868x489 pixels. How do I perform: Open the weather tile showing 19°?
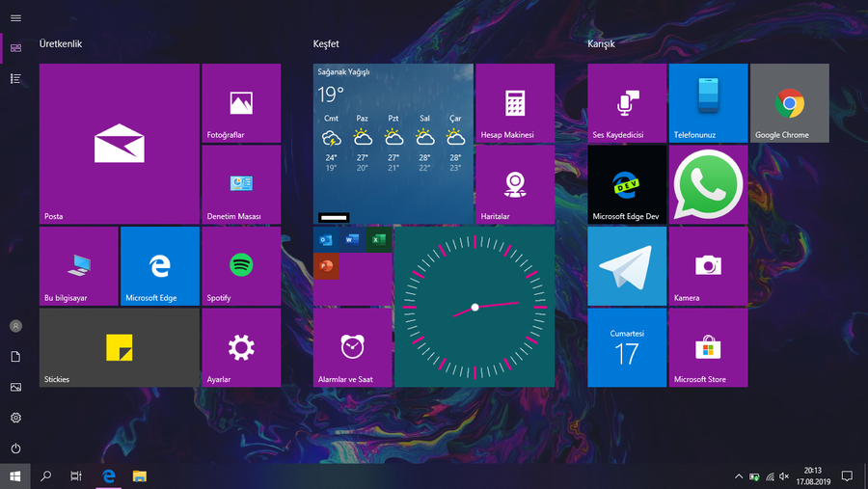tap(393, 144)
